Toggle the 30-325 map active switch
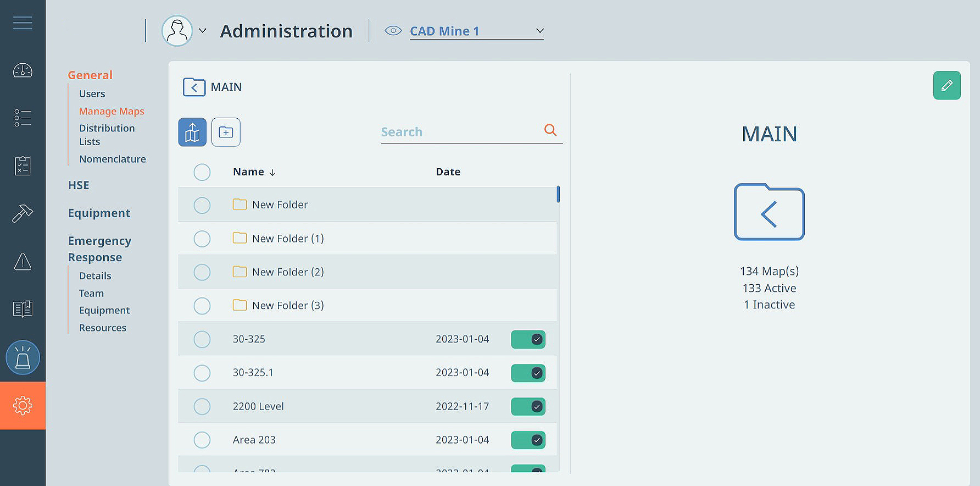Screen dimensions: 980x486 tap(528, 339)
